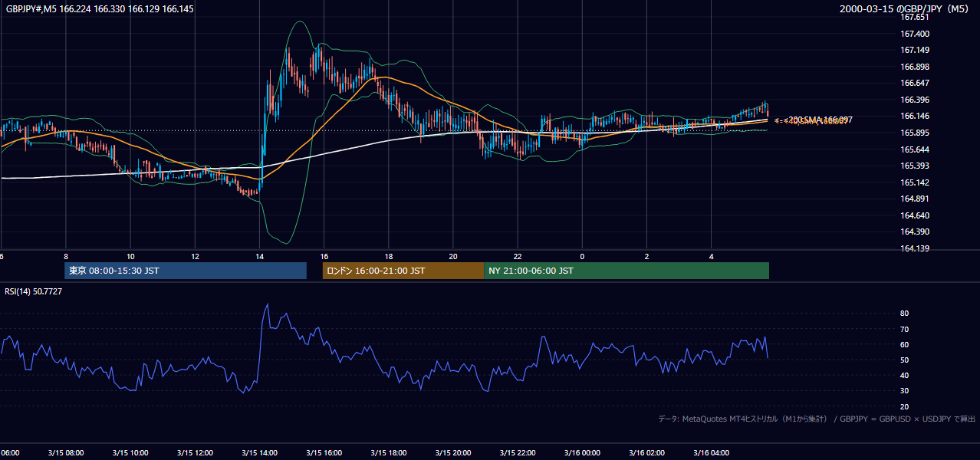Click price axis label 164.640
980x460 pixels.
[916, 215]
